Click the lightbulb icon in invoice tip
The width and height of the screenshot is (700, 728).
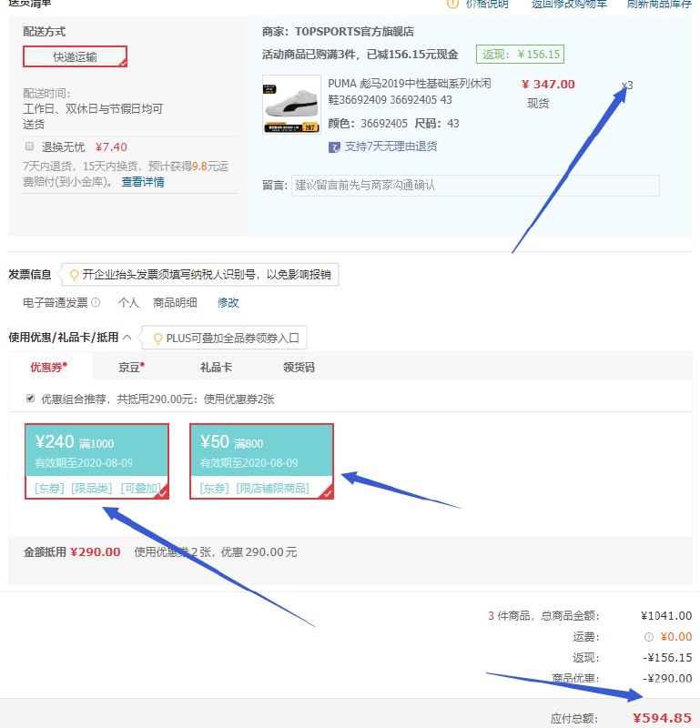click(74, 275)
